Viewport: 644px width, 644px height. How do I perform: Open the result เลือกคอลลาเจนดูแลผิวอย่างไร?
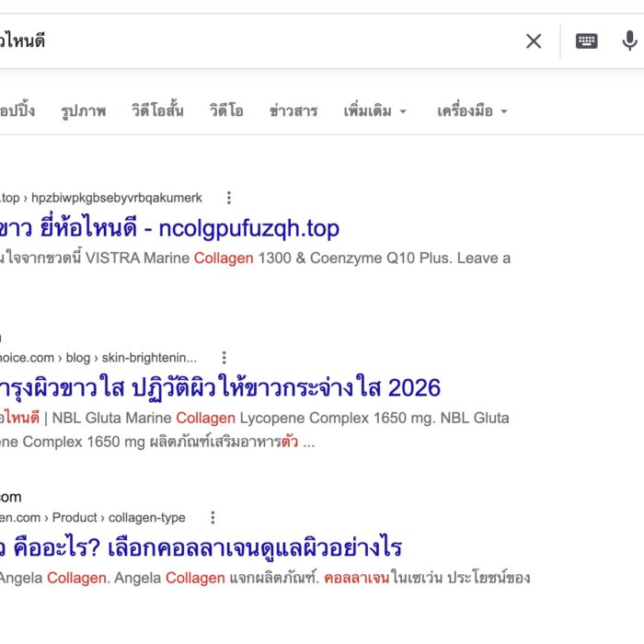pos(201,547)
